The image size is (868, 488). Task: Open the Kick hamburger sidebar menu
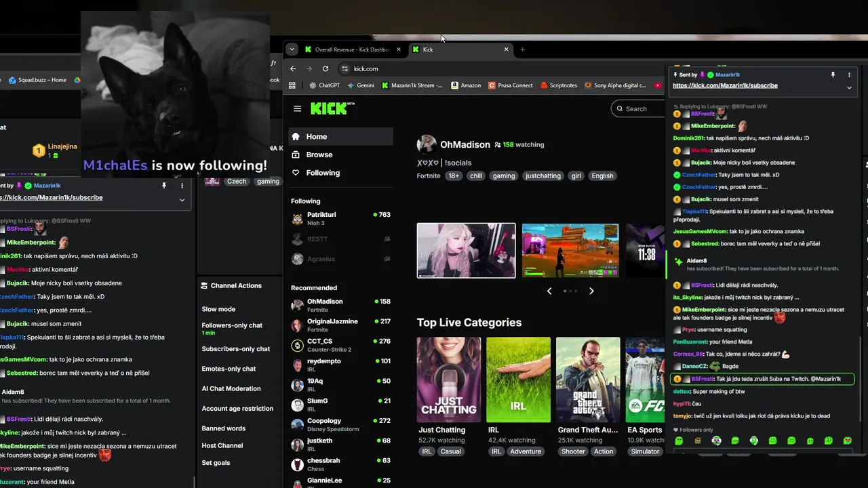point(297,108)
